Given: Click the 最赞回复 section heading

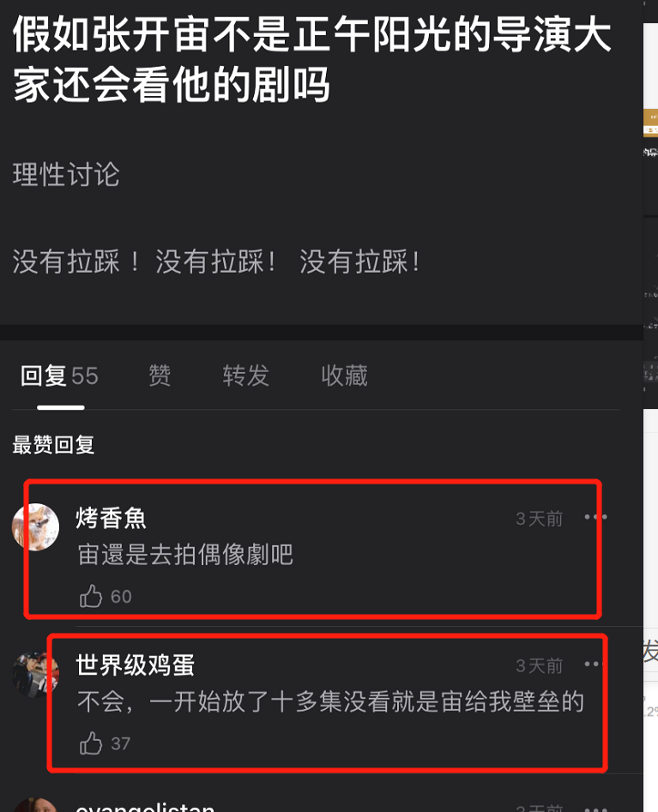Looking at the screenshot, I should point(53,445).
